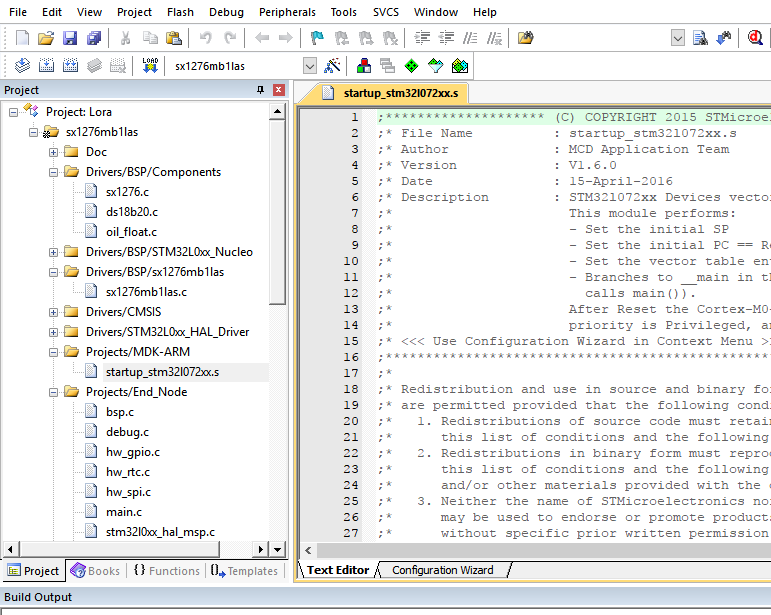
Task: Open the find text dropdown arrow in toolbar
Action: [x=678, y=38]
